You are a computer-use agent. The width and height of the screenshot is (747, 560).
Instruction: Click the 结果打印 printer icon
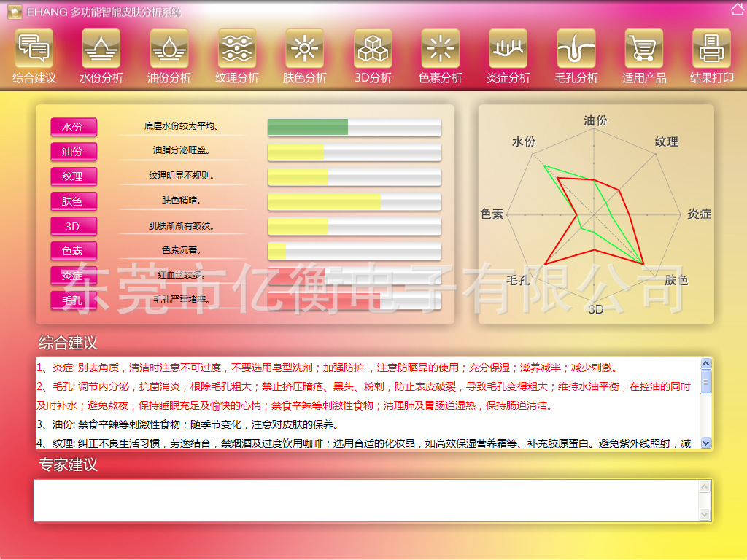click(x=711, y=49)
